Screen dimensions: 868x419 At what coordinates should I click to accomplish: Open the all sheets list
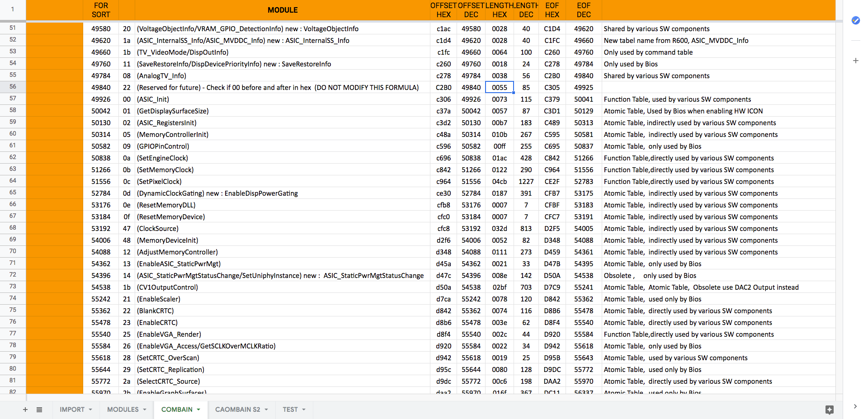click(39, 410)
